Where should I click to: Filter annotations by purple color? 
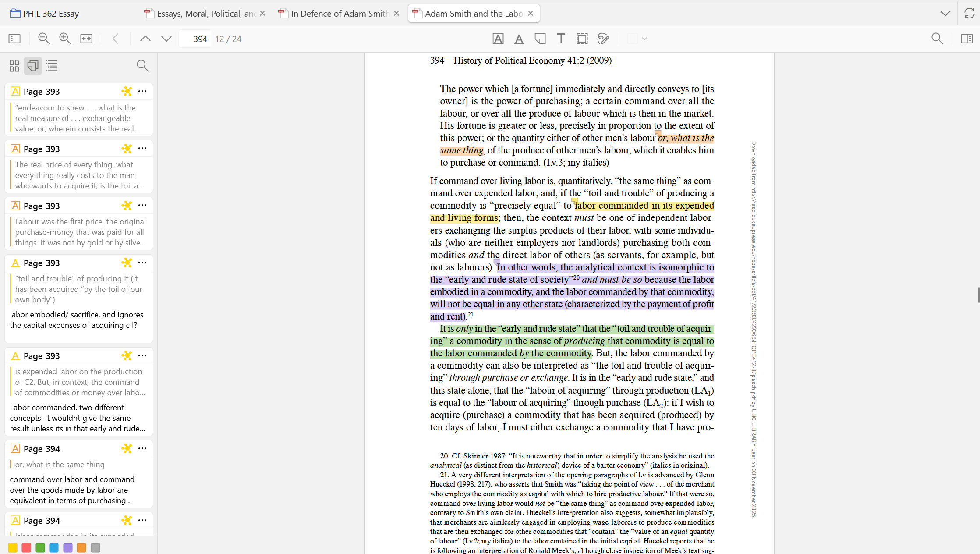[68, 547]
